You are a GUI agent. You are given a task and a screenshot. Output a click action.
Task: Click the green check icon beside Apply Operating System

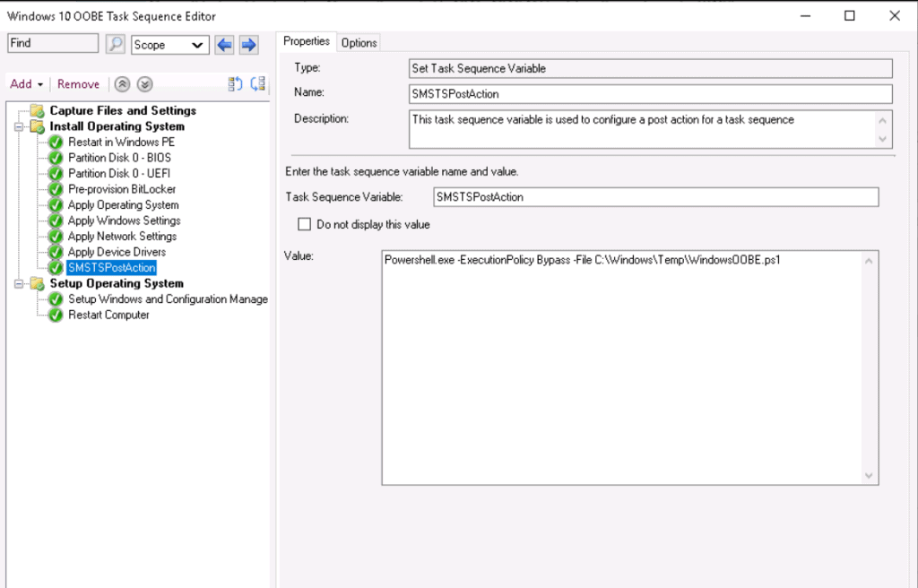[56, 205]
